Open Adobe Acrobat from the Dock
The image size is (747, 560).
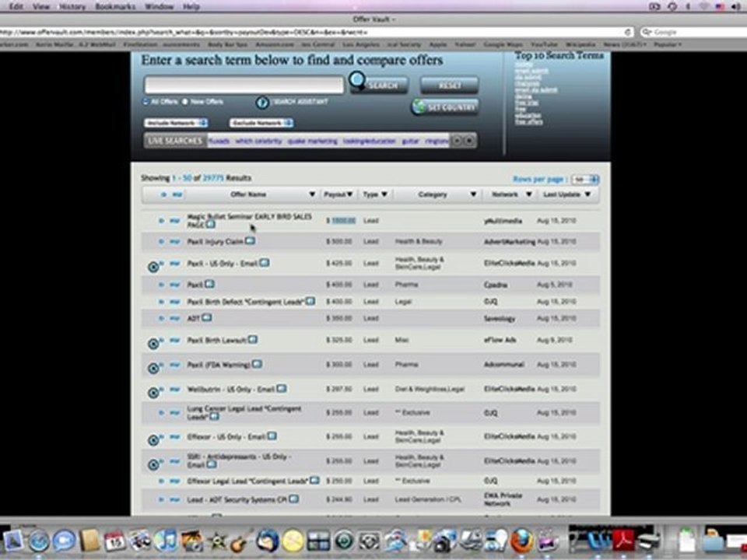point(625,541)
